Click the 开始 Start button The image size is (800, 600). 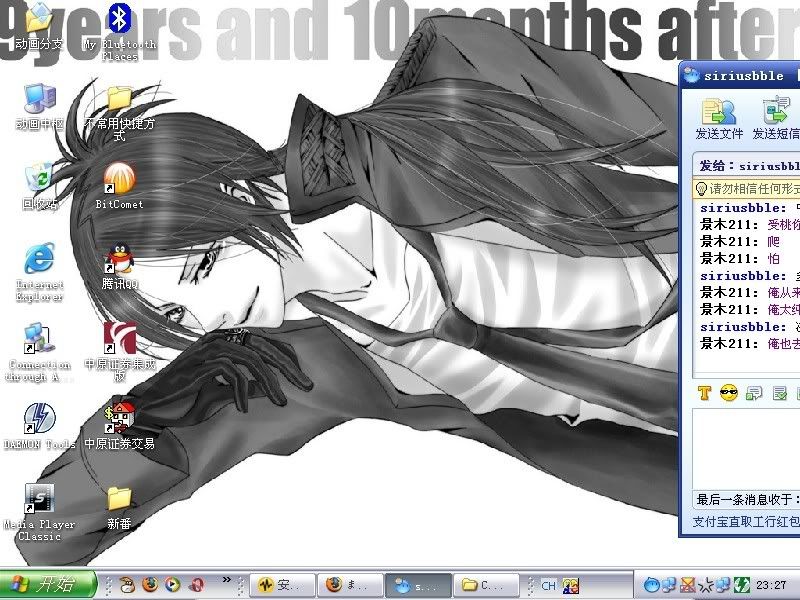(x=47, y=584)
